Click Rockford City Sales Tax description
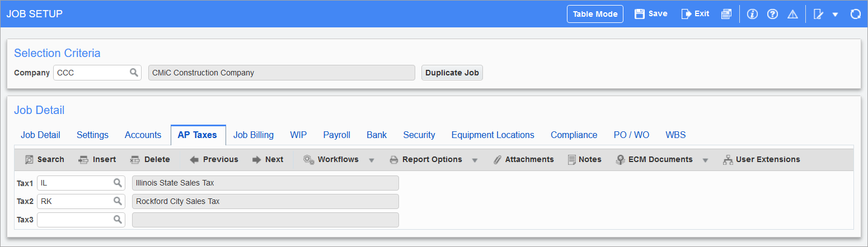 (265, 201)
